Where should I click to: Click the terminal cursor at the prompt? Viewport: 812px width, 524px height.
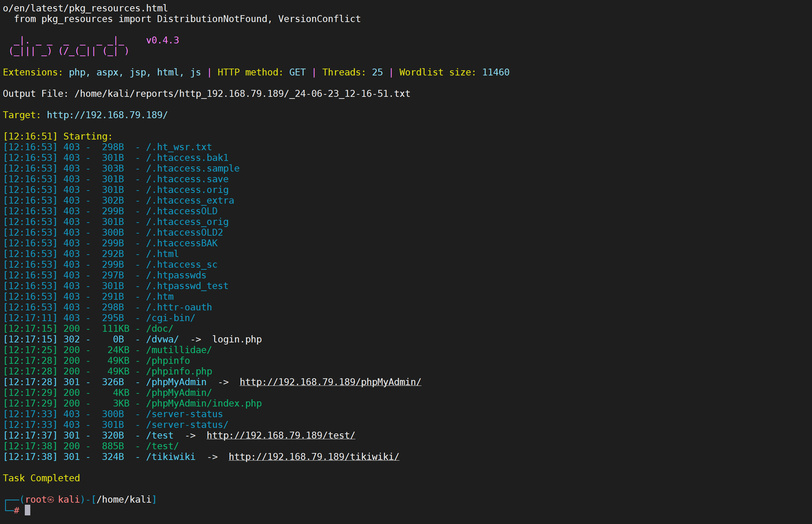click(x=28, y=510)
